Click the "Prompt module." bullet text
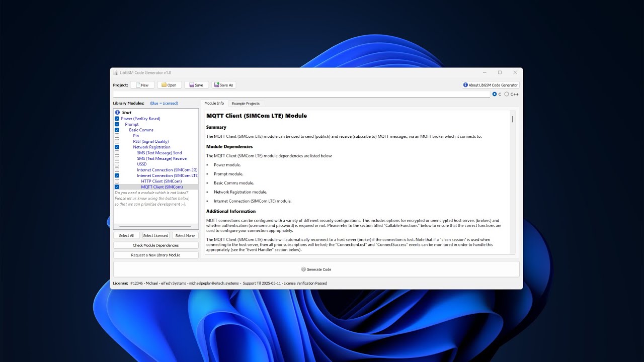 228,174
